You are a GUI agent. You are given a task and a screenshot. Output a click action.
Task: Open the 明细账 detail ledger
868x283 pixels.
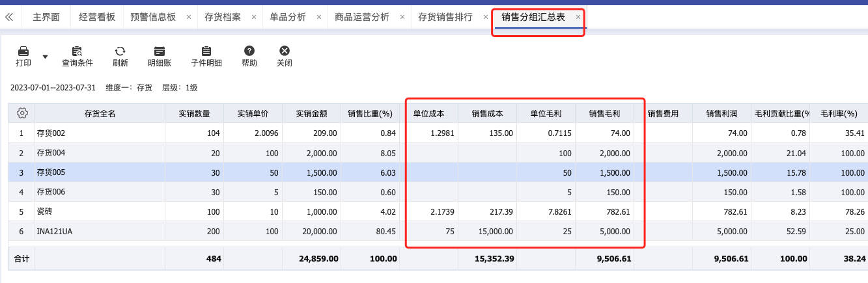(160, 57)
